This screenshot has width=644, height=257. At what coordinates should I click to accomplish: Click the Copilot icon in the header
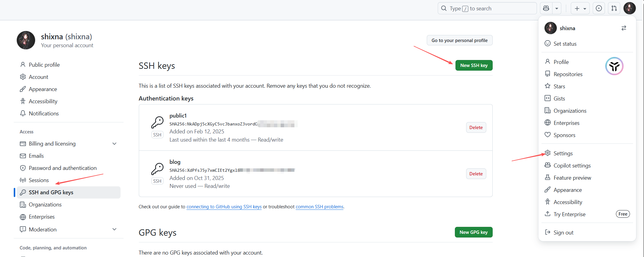point(546,9)
